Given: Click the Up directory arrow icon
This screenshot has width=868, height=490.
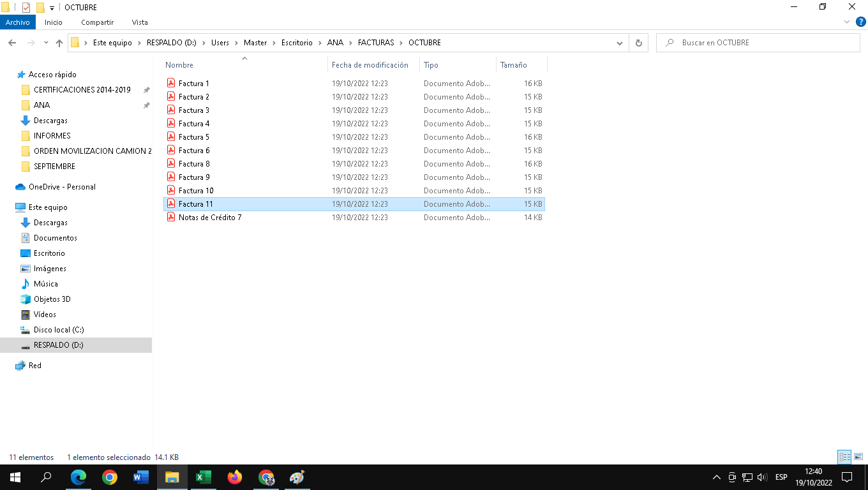Looking at the screenshot, I should pyautogui.click(x=59, y=43).
